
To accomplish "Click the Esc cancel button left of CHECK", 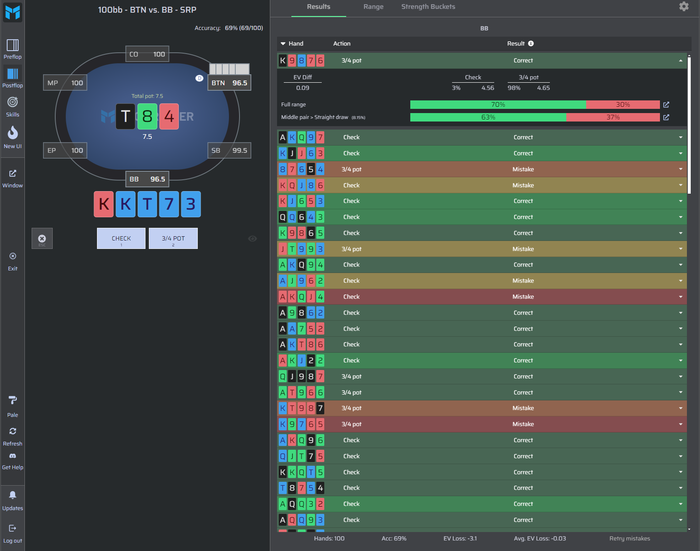I will 42,238.
